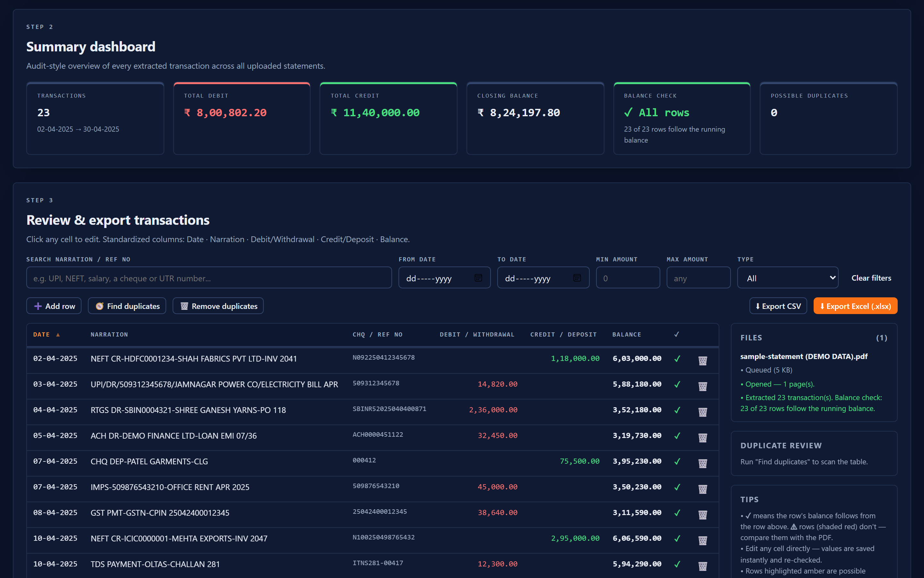
Task: Sort by Debit / Withdrawal column header
Action: click(477, 335)
